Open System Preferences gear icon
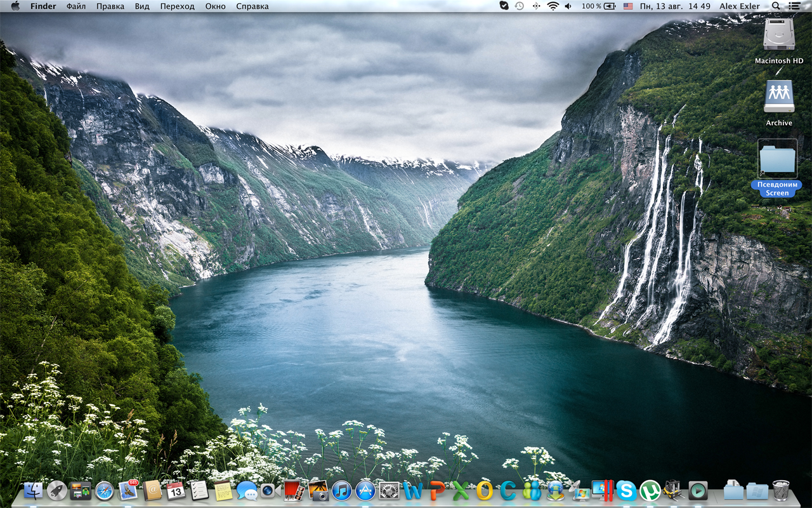The image size is (812, 508). (389, 490)
